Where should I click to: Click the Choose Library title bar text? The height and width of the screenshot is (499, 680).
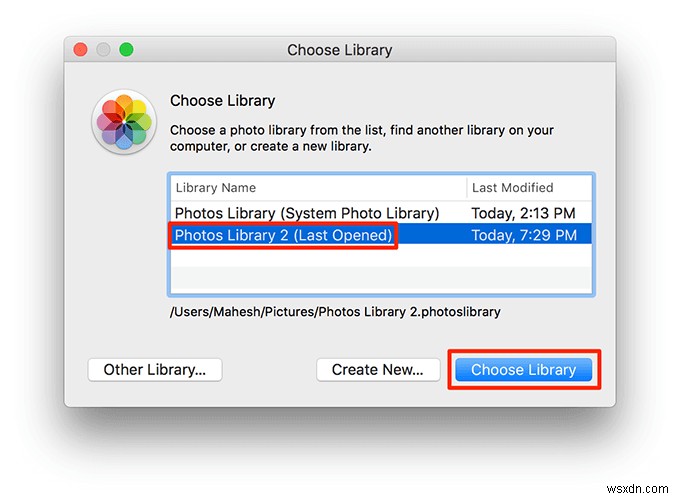pos(340,50)
